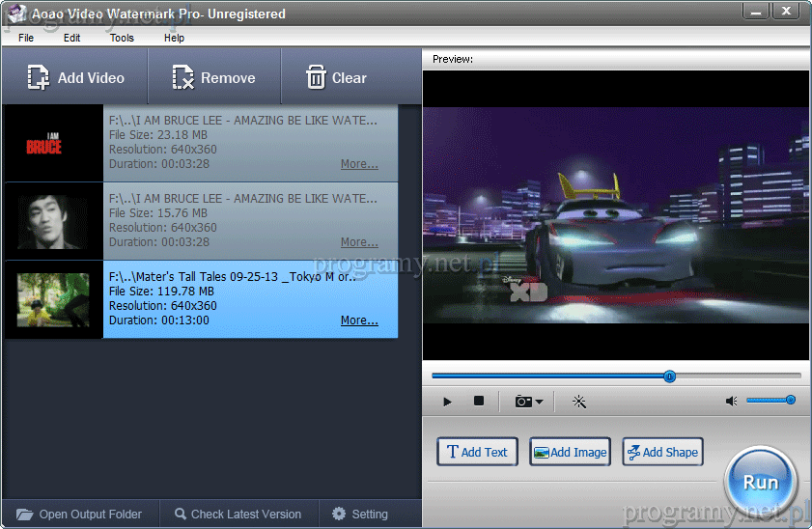Add Text watermark to video
The image size is (812, 529).
click(x=477, y=452)
